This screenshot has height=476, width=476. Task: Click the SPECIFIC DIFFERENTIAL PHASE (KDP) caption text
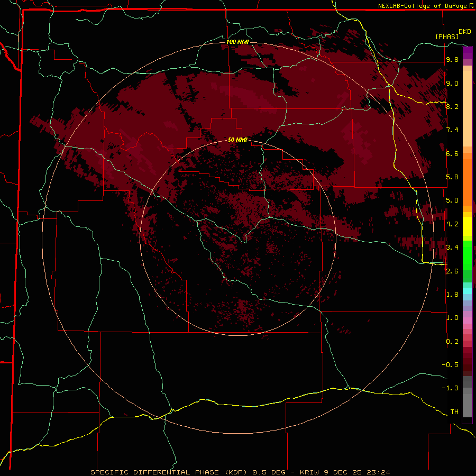point(170,472)
